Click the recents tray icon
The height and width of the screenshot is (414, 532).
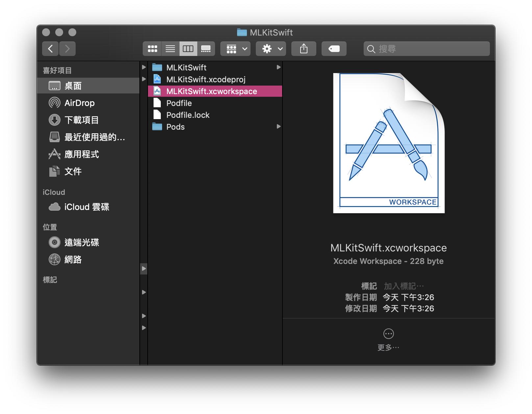(54, 137)
